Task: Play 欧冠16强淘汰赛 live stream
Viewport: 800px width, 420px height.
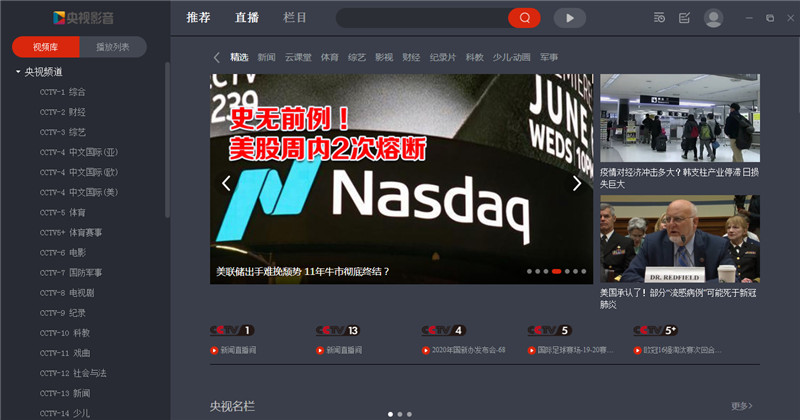Action: [x=678, y=350]
